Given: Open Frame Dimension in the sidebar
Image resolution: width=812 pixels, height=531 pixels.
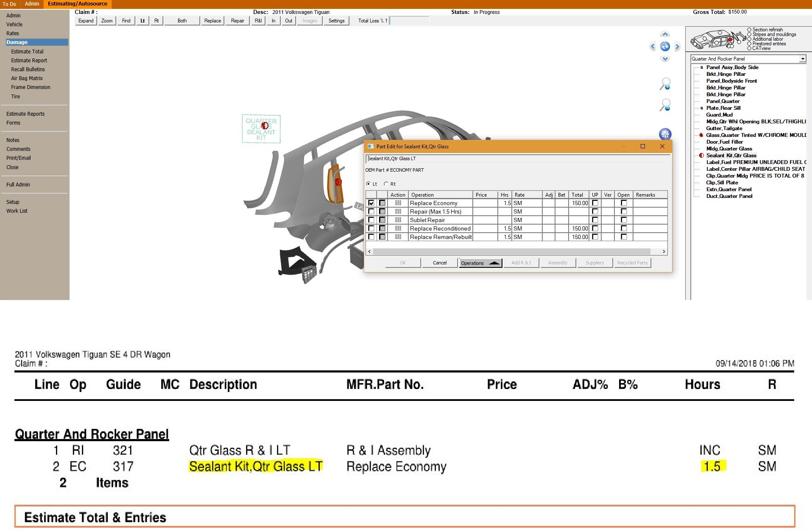Looking at the screenshot, I should (x=31, y=87).
